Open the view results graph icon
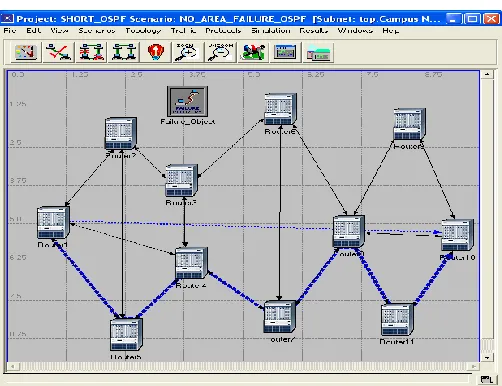 tap(285, 52)
